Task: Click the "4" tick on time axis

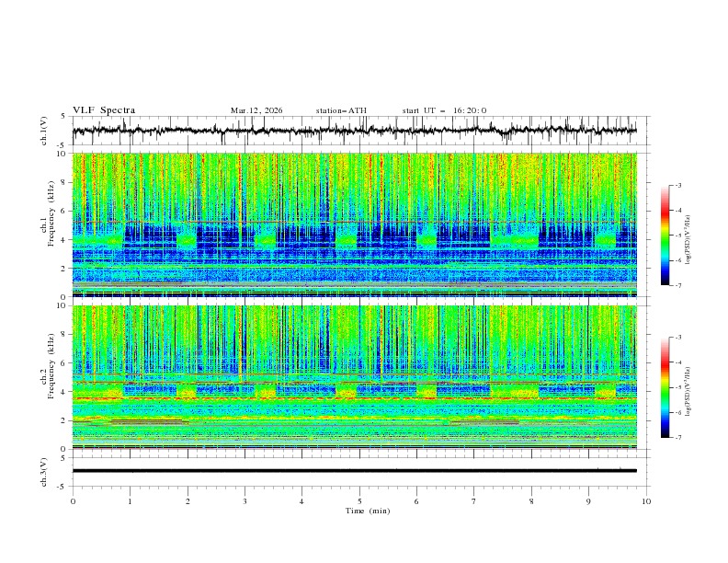Action: (x=301, y=501)
